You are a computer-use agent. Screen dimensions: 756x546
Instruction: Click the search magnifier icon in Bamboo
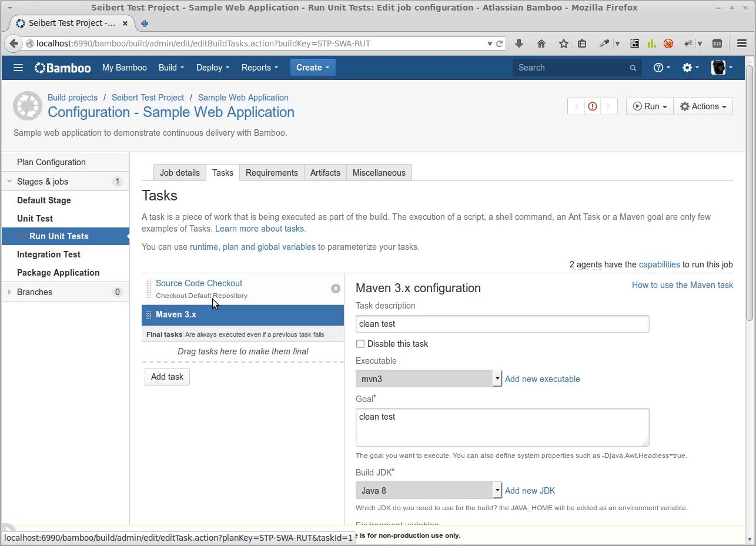[633, 68]
